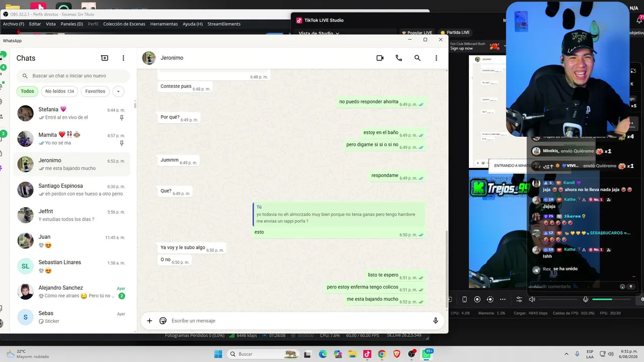
Task: Open more options in TikTok Studio toolbar
Action: click(503, 300)
